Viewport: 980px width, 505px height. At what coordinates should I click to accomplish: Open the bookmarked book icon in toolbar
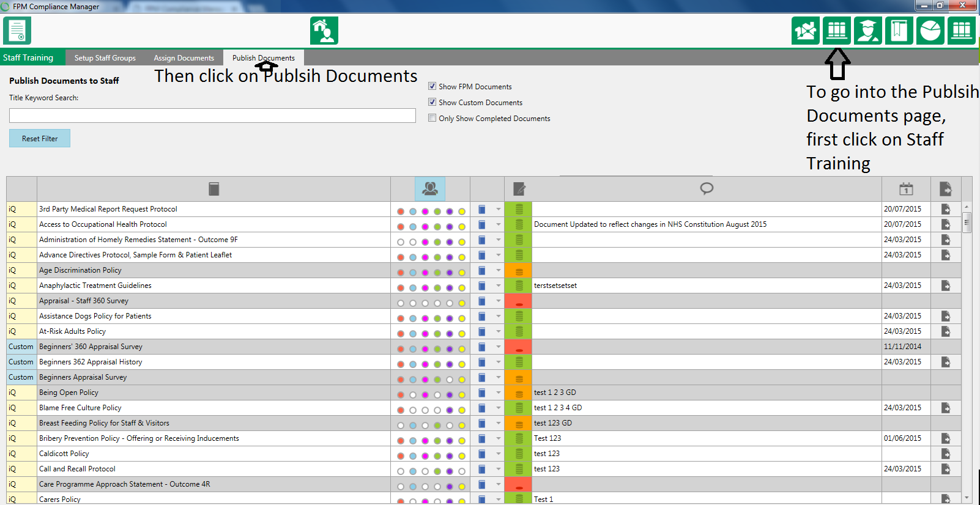pyautogui.click(x=899, y=31)
